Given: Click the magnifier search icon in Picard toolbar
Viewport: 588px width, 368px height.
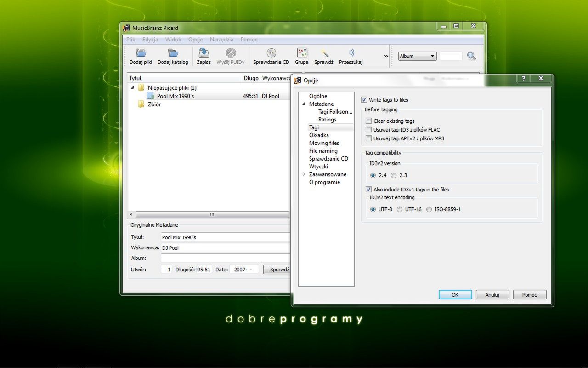Looking at the screenshot, I should pos(471,56).
